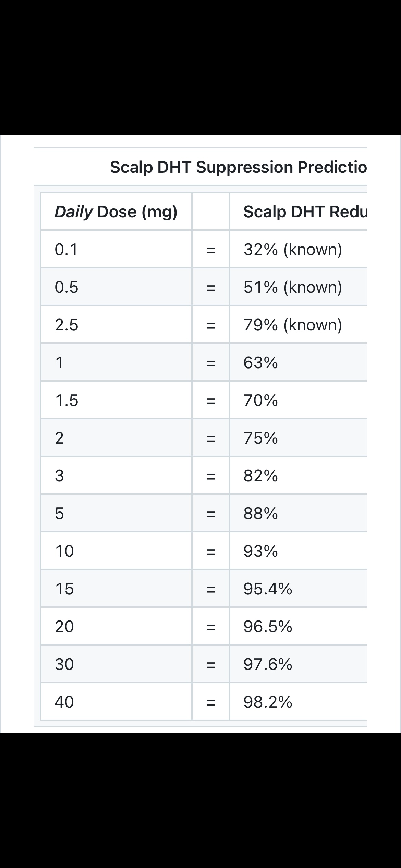Click the 75% reduction value
This screenshot has width=401, height=868.
(261, 438)
